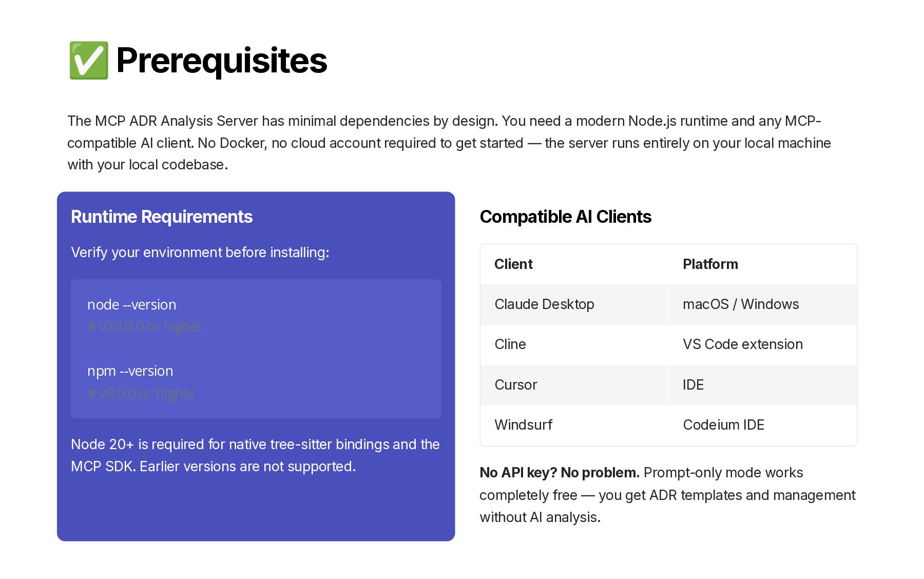
Task: Click the Node 20+ requirement note
Action: (x=255, y=455)
